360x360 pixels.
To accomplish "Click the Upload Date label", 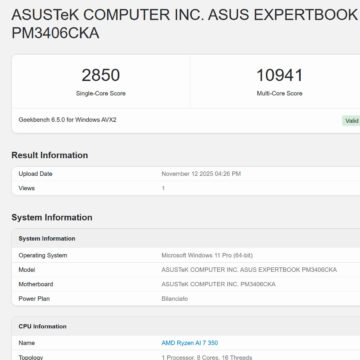I will (x=35, y=174).
